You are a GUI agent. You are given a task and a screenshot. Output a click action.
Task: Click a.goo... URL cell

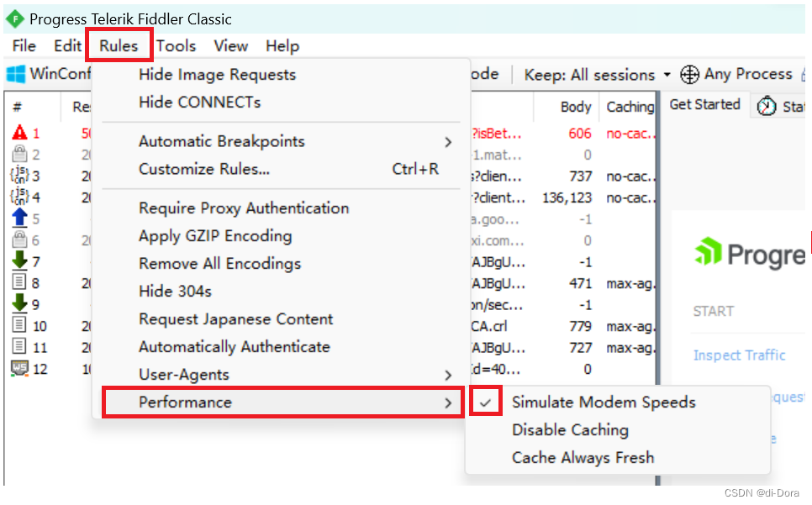(x=494, y=219)
